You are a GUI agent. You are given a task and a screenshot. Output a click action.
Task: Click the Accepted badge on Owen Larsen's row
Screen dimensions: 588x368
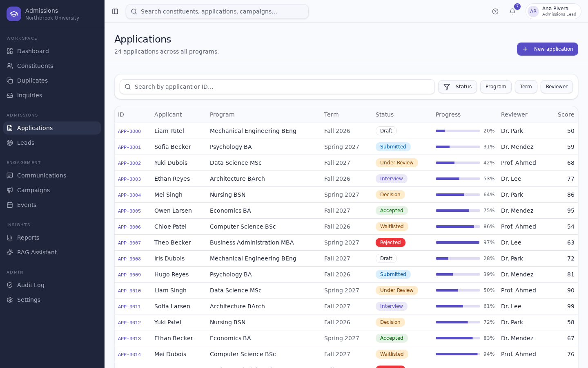[392, 211]
